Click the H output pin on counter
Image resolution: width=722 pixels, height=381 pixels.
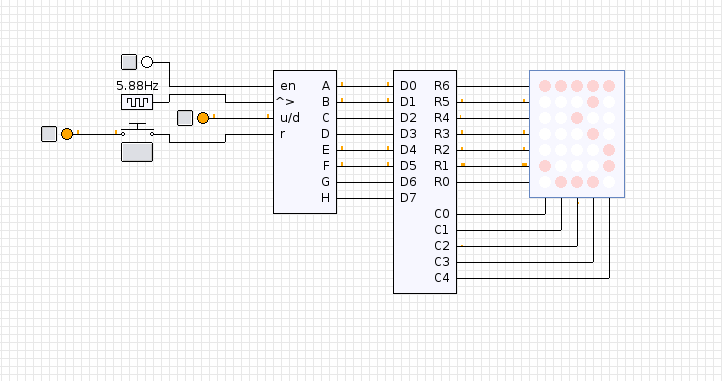[x=325, y=198]
